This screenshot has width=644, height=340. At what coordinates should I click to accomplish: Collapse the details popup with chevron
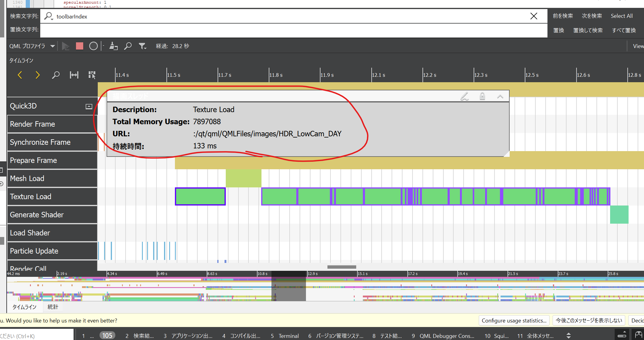pyautogui.click(x=500, y=97)
